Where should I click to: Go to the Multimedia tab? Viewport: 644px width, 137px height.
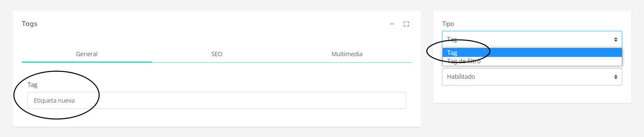pyautogui.click(x=347, y=54)
